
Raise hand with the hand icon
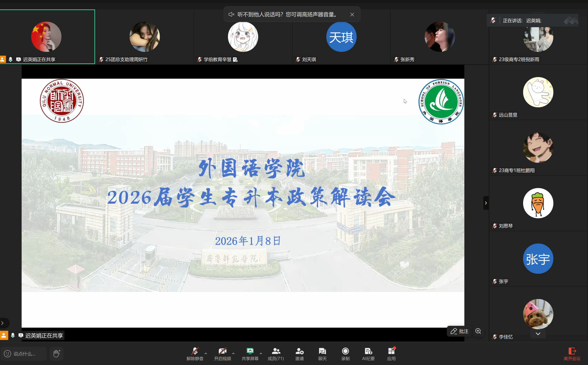tap(56, 354)
